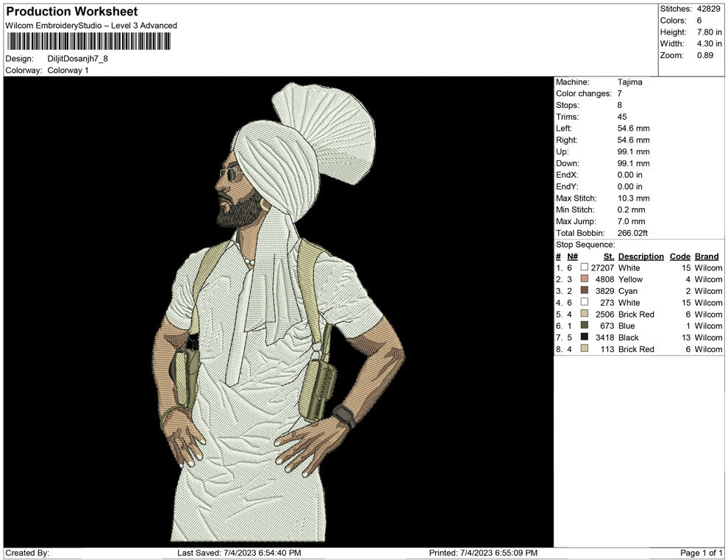Click design name 'DiljitDosanjh7_8'
Viewport: 728px width, 560px height.
point(77,59)
